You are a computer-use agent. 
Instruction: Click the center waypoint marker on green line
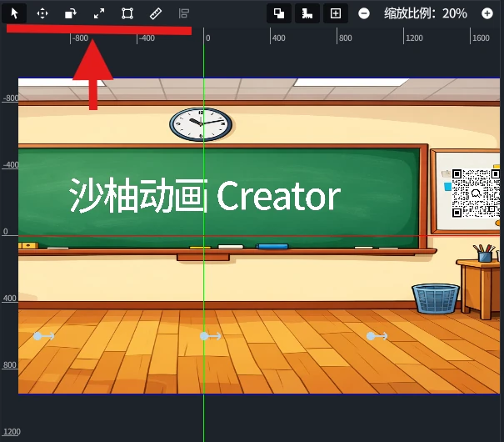210,336
